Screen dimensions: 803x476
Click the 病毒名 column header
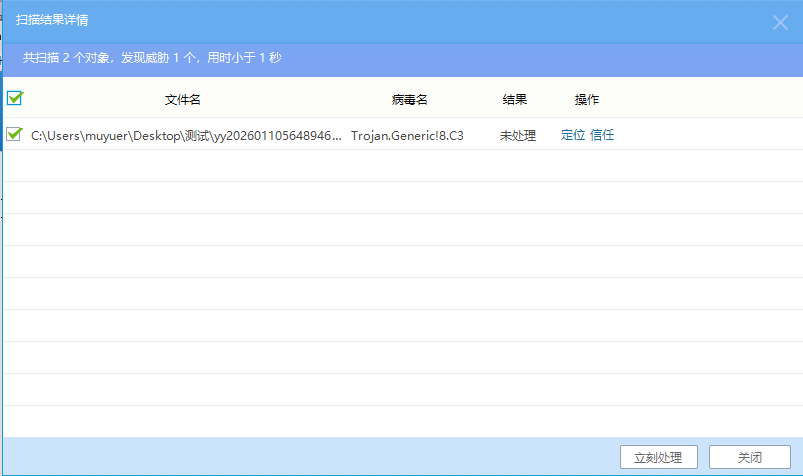409,100
